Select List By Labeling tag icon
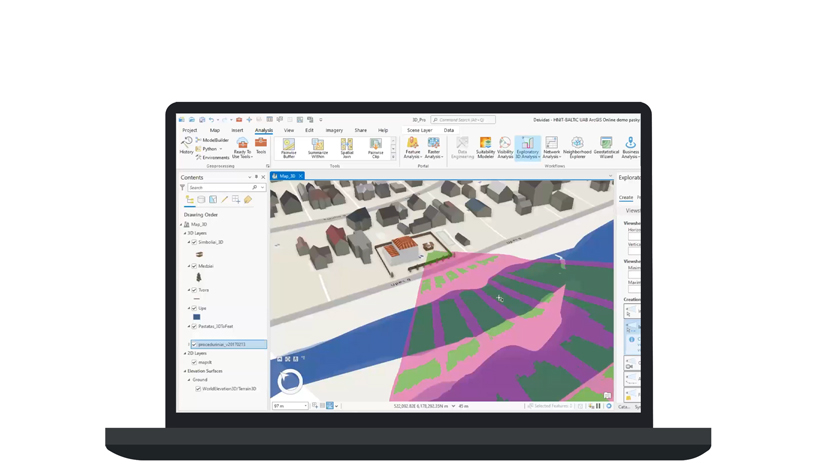826x465 pixels. 248,200
